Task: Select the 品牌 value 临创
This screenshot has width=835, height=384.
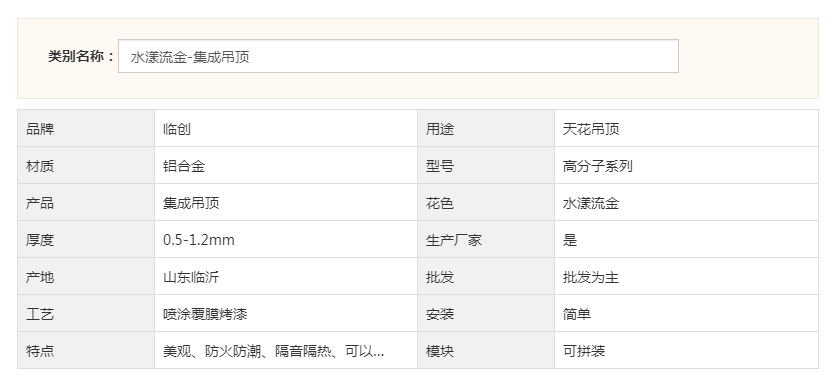Action: point(177,129)
